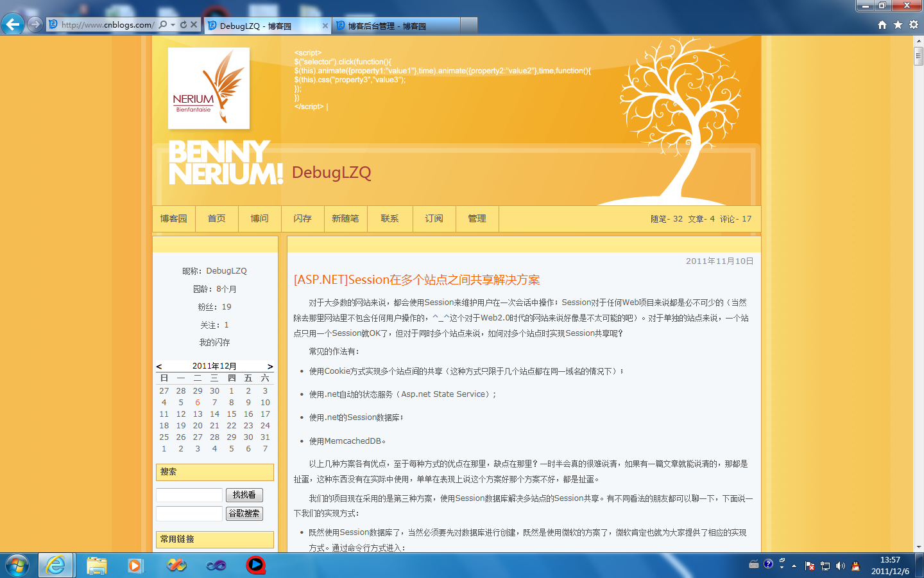Open Windows Explorer folder on taskbar

coord(97,565)
